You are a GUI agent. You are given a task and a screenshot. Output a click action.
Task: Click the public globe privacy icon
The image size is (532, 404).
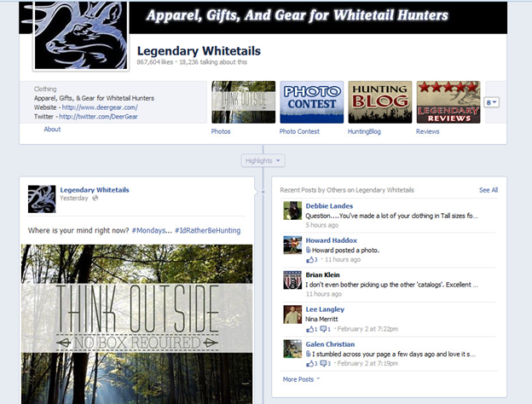[95, 198]
